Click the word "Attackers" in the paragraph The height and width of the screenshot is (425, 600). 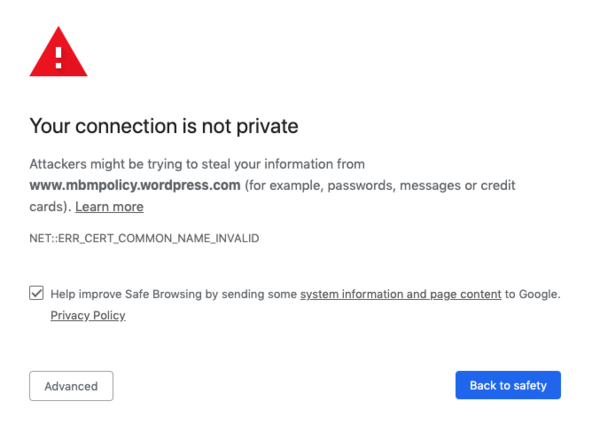tap(58, 164)
